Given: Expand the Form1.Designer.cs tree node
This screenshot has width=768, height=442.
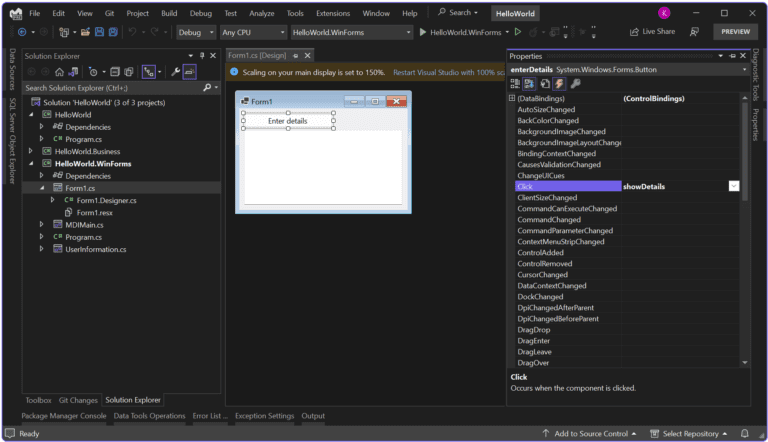Looking at the screenshot, I should point(52,200).
